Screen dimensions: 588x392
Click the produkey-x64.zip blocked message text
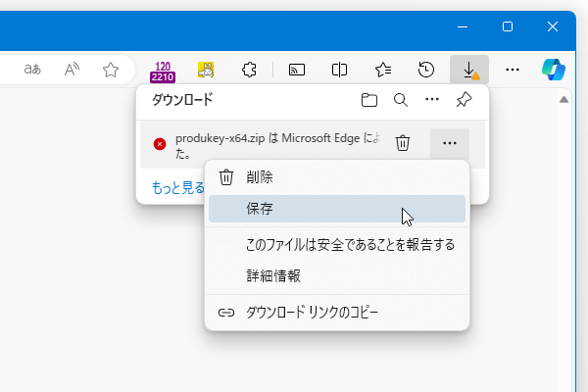click(x=278, y=146)
